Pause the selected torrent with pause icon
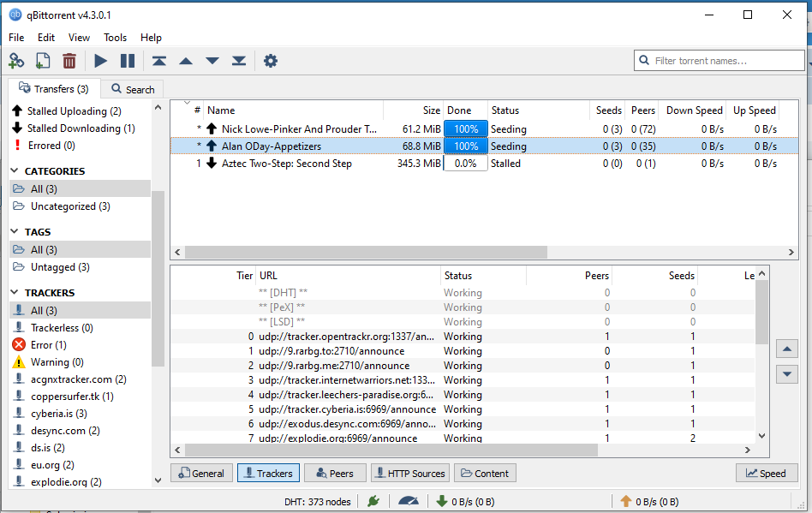Viewport: 812px width, 513px height. (128, 61)
